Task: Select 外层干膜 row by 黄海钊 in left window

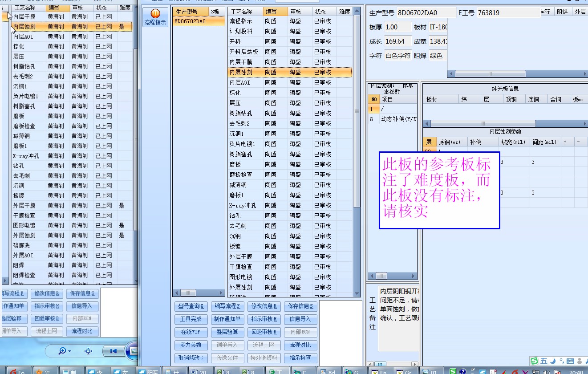Action: coord(71,206)
